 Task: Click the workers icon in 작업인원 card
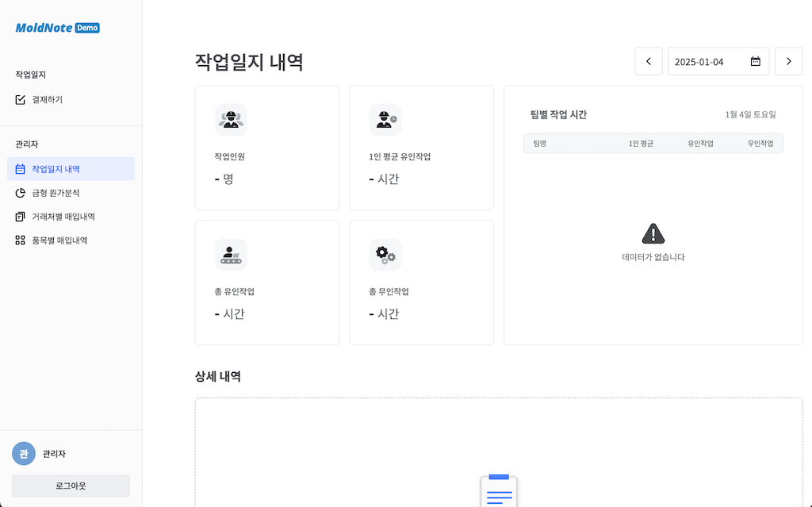tap(231, 120)
